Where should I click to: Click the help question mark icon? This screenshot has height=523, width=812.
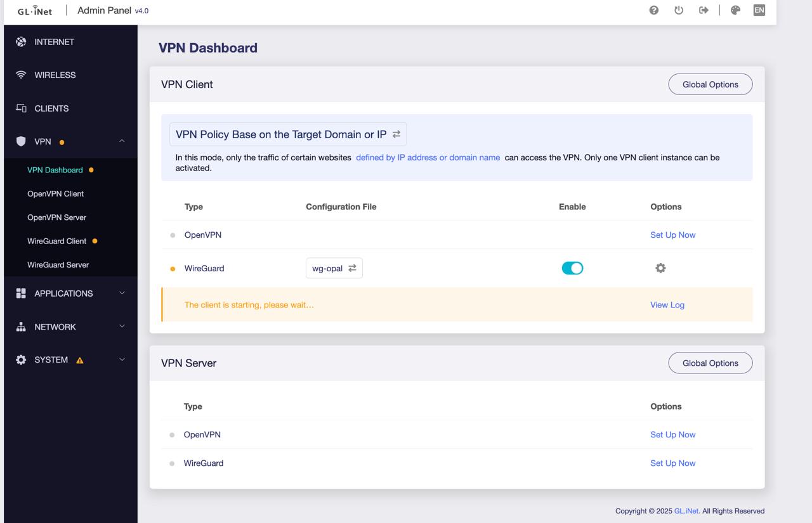(654, 10)
